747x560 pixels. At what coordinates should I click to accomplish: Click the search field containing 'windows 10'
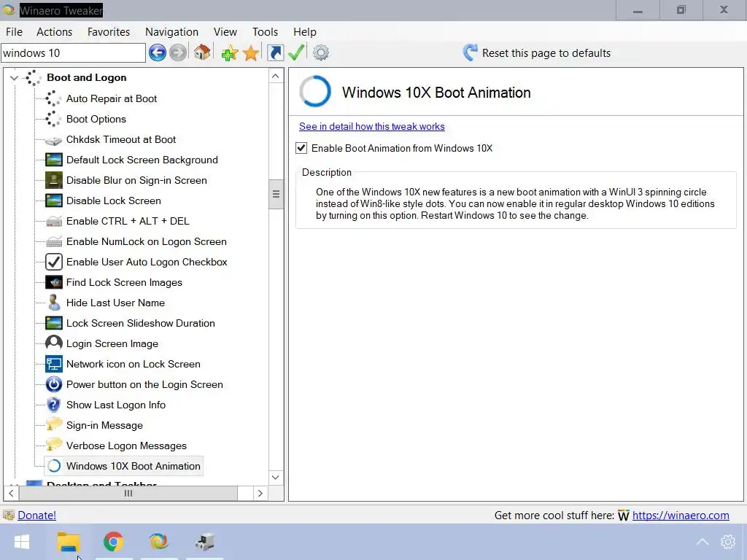click(73, 52)
